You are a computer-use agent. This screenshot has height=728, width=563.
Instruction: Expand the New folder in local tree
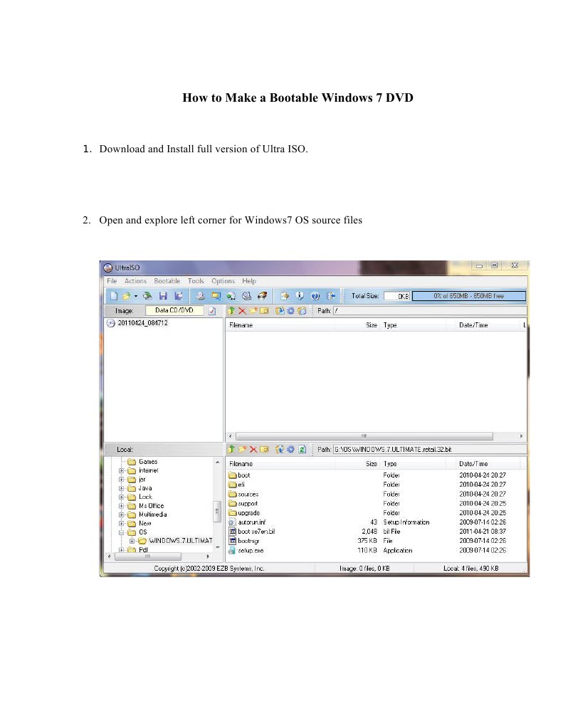click(x=121, y=523)
